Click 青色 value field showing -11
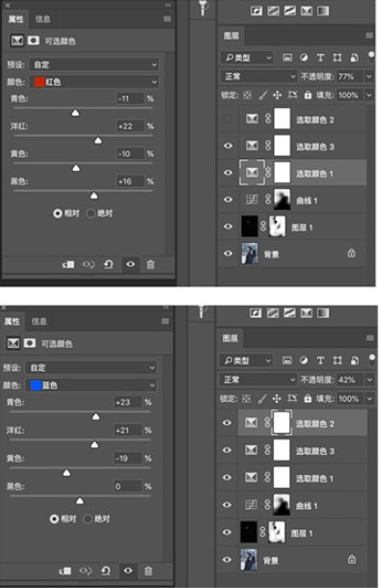This screenshot has width=379, height=588. click(130, 98)
